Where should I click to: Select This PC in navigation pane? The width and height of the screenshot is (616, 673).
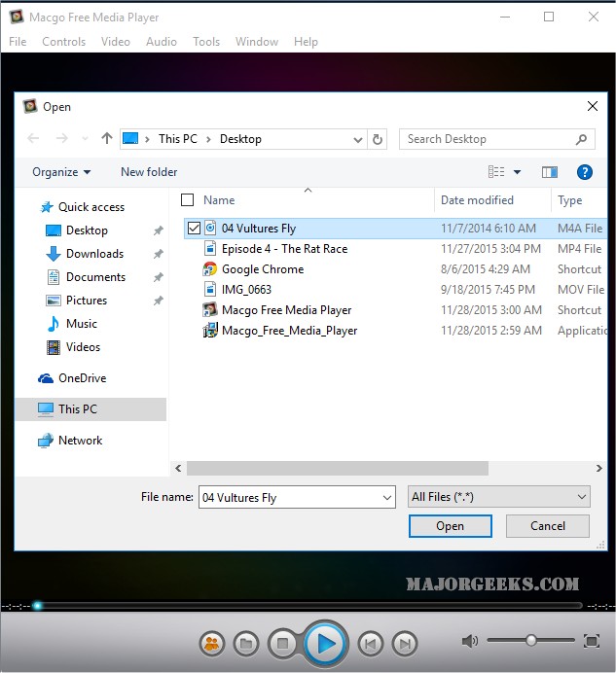point(91,409)
